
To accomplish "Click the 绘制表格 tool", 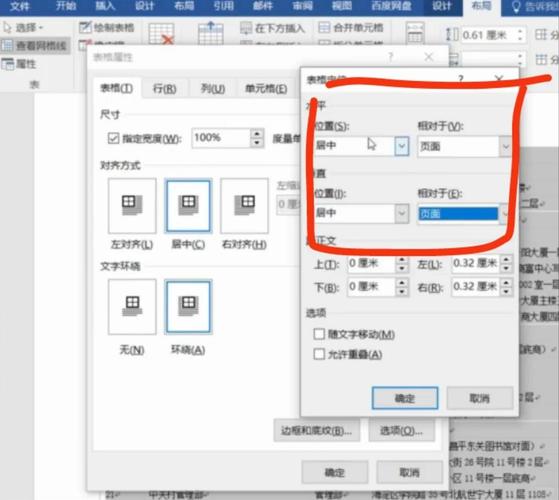I will (107, 27).
